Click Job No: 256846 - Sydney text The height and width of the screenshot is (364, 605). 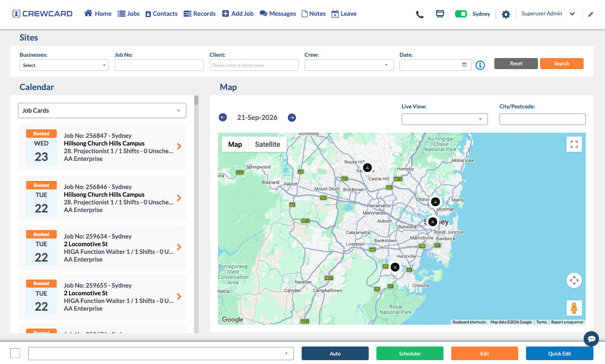[98, 187]
